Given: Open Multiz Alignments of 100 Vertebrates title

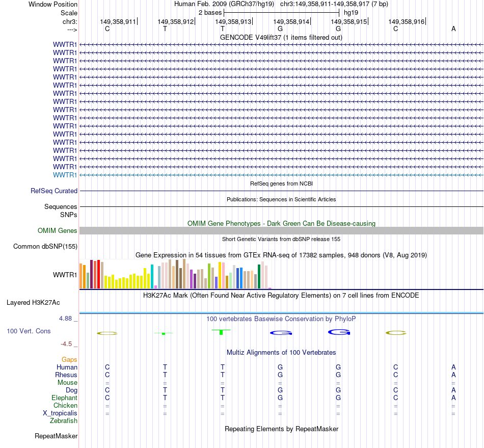Looking at the screenshot, I should [281, 352].
